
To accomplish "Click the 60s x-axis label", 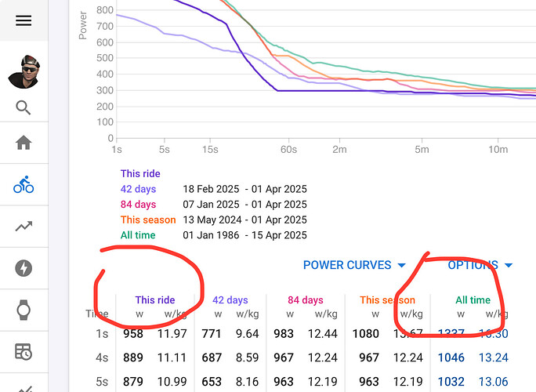I will pyautogui.click(x=288, y=150).
